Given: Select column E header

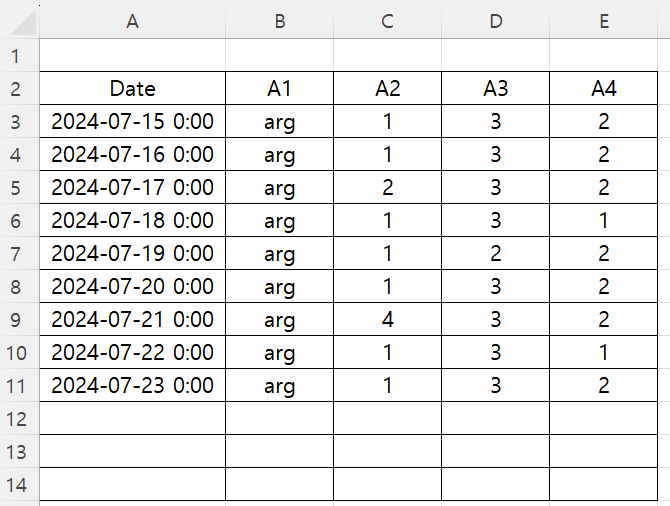Looking at the screenshot, I should click(604, 21).
